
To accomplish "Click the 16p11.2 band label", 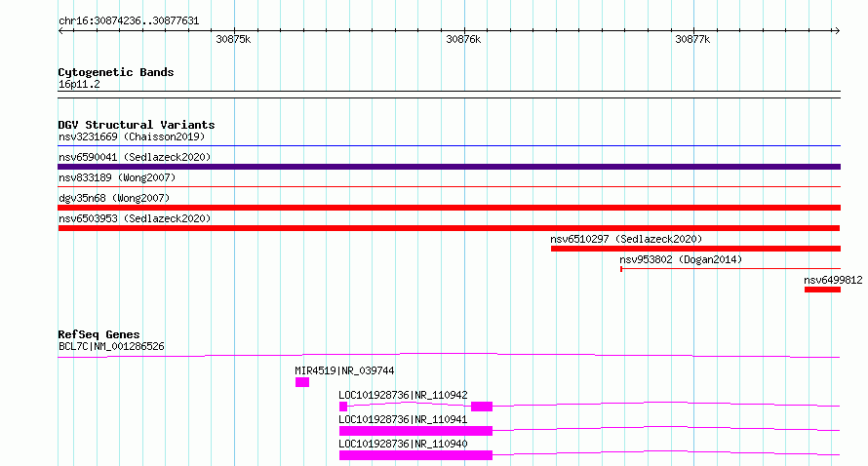I will (x=79, y=84).
